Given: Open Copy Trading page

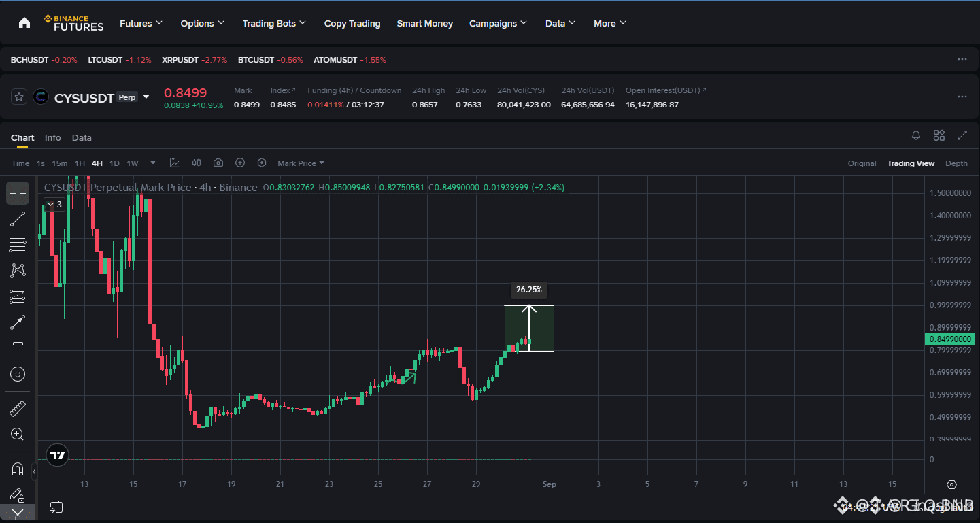Looking at the screenshot, I should pos(352,23).
